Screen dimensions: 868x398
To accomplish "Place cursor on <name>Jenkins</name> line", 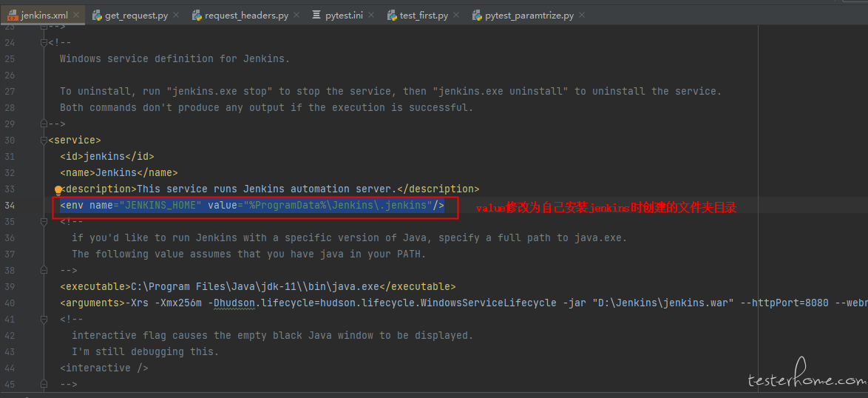I will click(119, 172).
